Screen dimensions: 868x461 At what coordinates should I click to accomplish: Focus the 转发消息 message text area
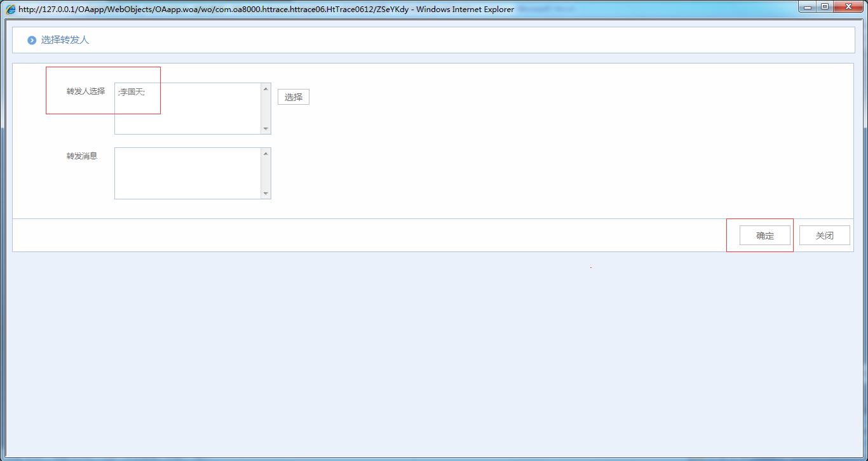[x=187, y=173]
